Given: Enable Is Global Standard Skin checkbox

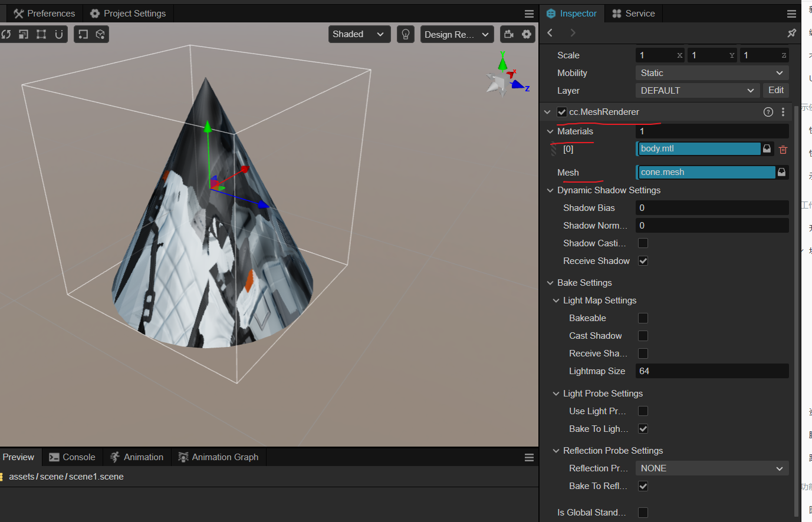Looking at the screenshot, I should (x=643, y=513).
